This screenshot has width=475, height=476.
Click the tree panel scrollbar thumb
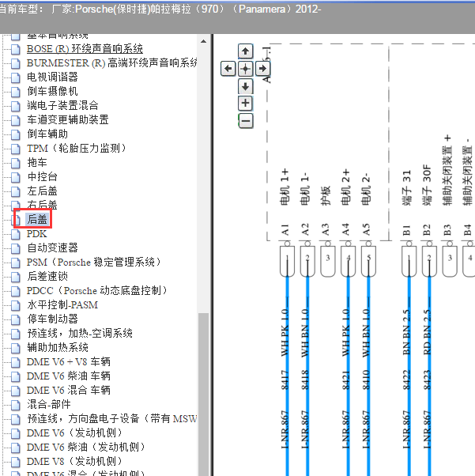(203, 394)
